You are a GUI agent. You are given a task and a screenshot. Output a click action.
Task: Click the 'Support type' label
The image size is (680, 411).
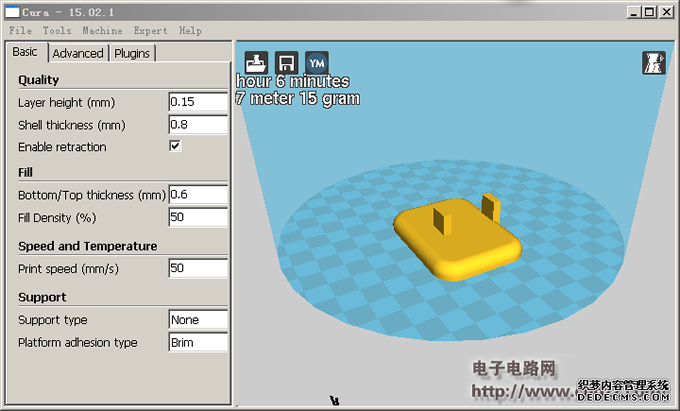(x=52, y=320)
